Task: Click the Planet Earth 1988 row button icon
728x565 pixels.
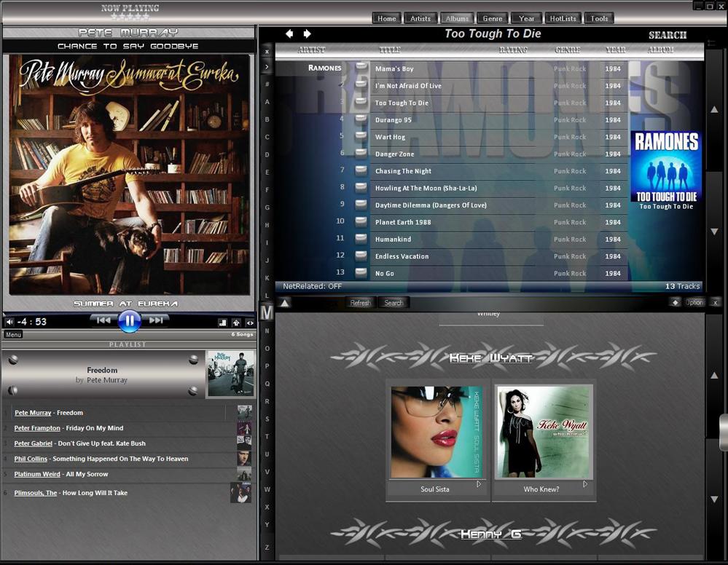Action: [x=361, y=221]
